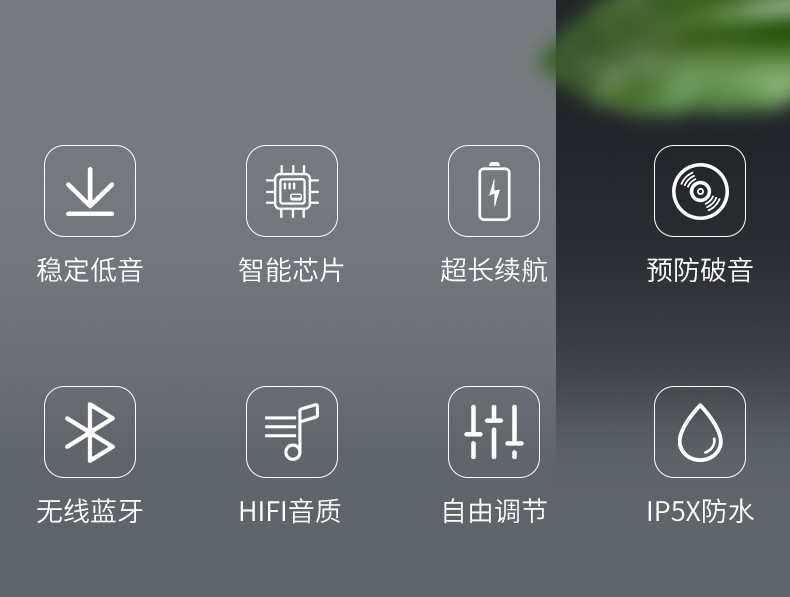Tap the battery charging icon
Image resolution: width=790 pixels, height=597 pixels.
[x=494, y=191]
